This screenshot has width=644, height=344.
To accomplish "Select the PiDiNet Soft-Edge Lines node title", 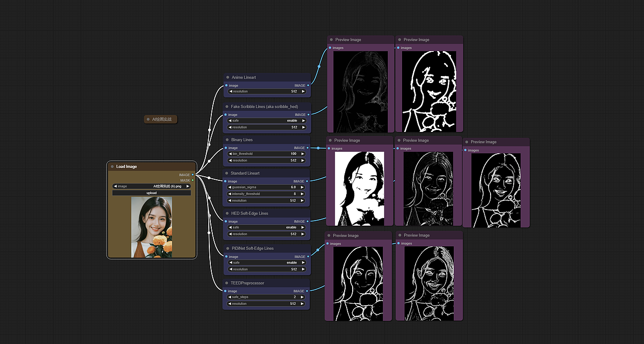I will [253, 248].
